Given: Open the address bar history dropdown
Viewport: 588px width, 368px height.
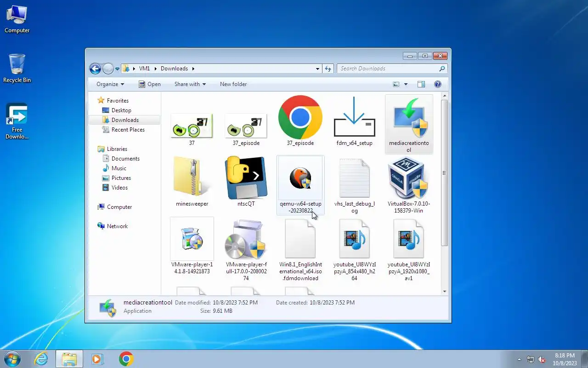Looking at the screenshot, I should [317, 69].
